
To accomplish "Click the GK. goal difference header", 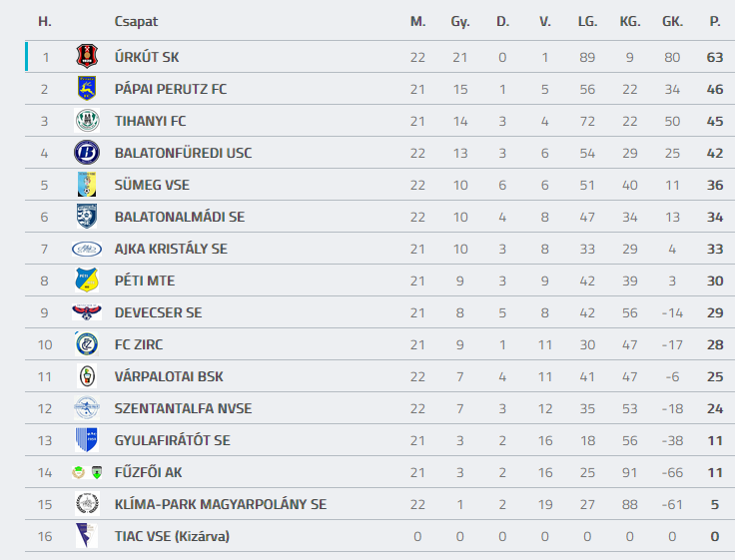I will (672, 21).
